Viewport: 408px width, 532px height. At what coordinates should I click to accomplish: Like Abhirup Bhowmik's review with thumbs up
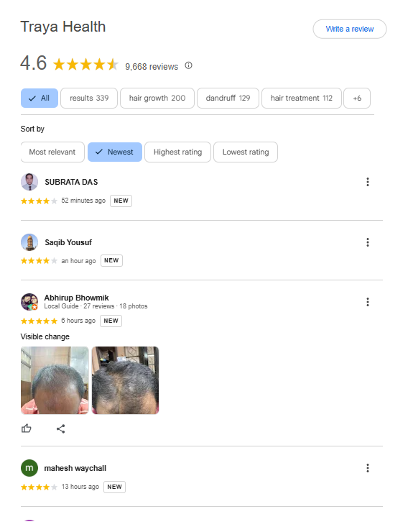pyautogui.click(x=27, y=428)
